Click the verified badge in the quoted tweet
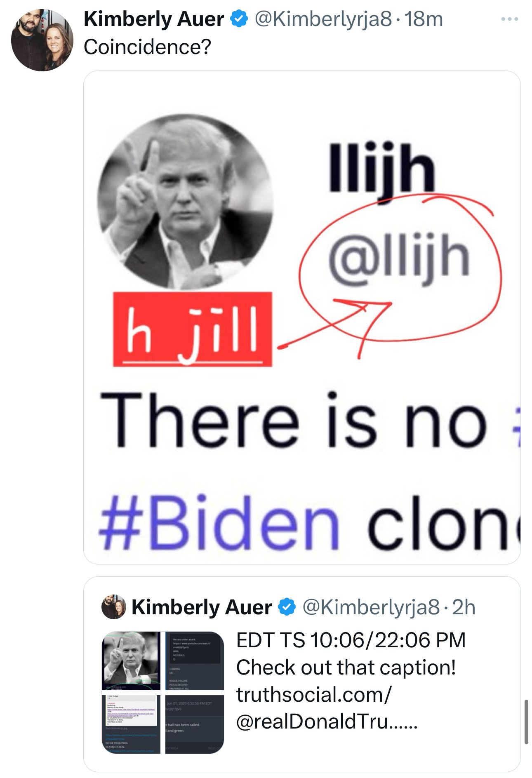This screenshot has height=778, width=532. (287, 607)
